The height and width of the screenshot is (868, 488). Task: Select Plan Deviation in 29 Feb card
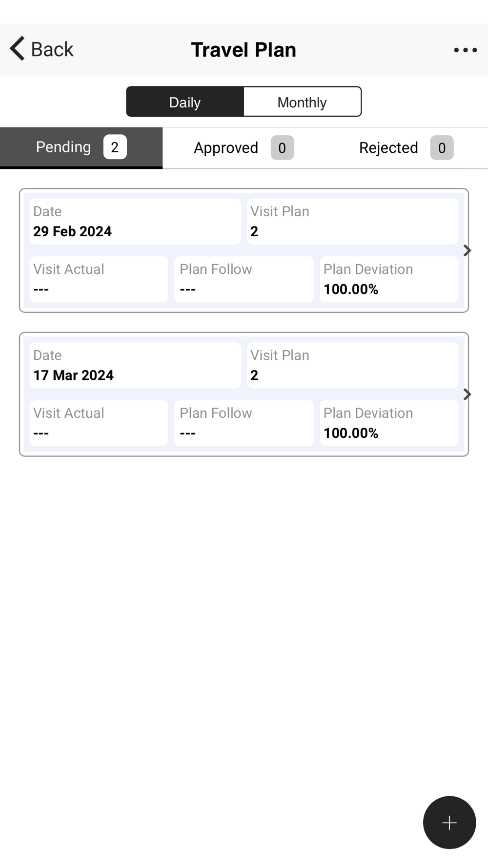388,279
